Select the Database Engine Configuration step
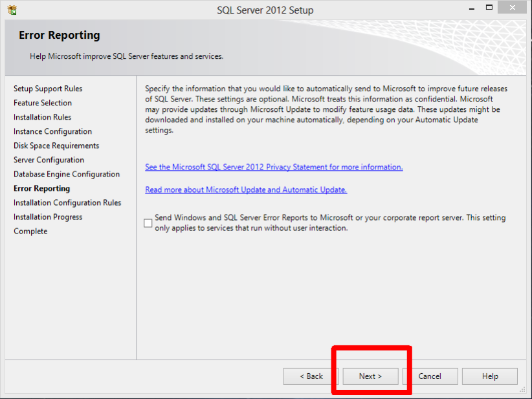 point(67,174)
